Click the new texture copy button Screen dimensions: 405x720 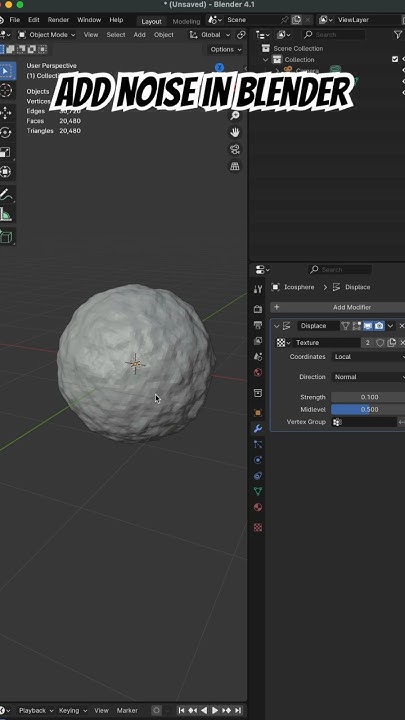[x=391, y=343]
